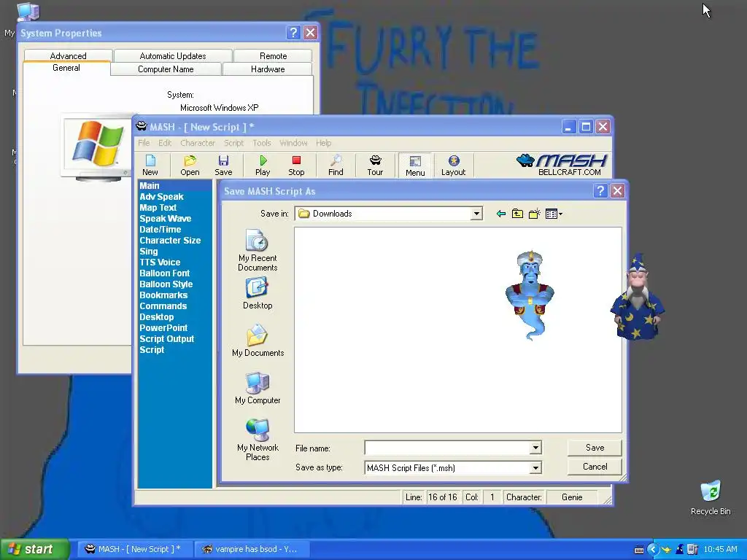Click the Save floppy icon in the MASH toolbar
This screenshot has width=747, height=560.
(x=223, y=166)
